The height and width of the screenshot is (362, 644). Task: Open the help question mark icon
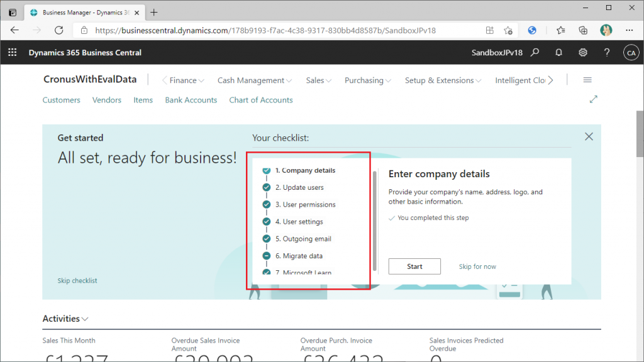tap(607, 53)
